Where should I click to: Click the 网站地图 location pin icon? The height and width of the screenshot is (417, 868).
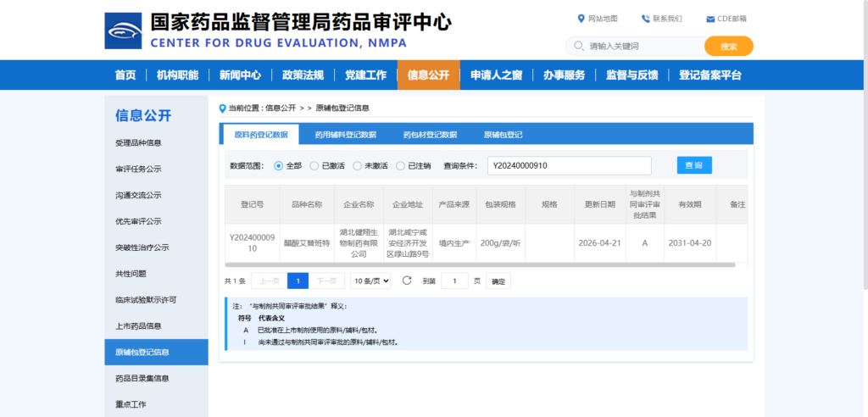pyautogui.click(x=581, y=19)
